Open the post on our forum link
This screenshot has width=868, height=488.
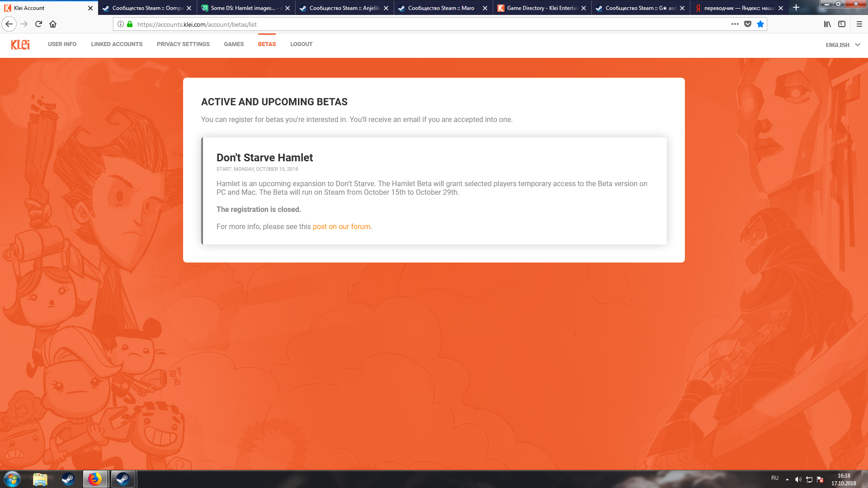tap(341, 227)
